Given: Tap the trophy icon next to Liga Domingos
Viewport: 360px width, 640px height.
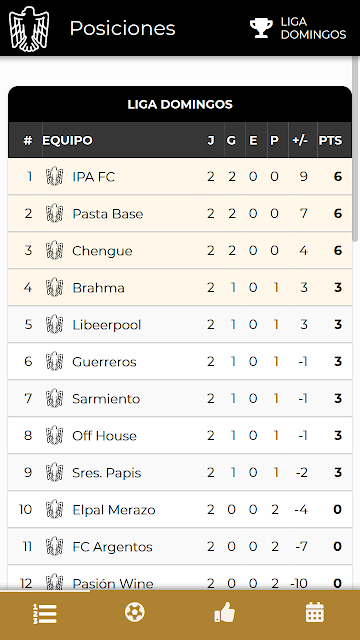Looking at the screenshot, I should (x=261, y=28).
